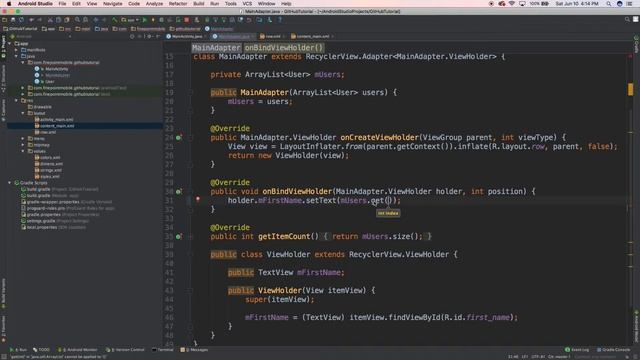Click the project panel settings gear icon
This screenshot has width=640, height=360.
[x=149, y=36]
